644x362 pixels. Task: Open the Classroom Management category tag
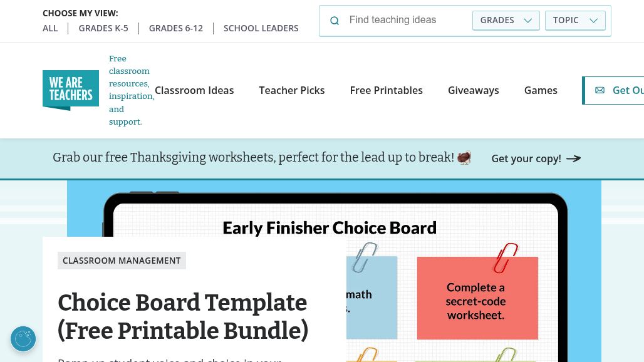tap(122, 261)
